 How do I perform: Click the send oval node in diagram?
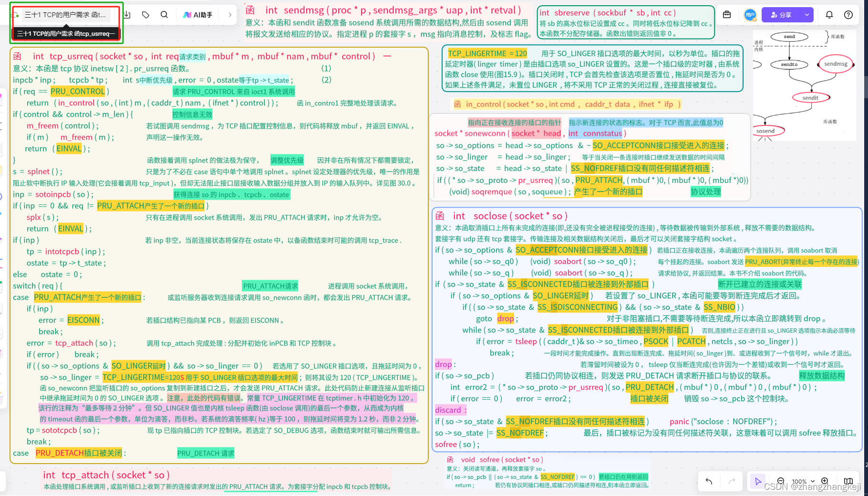click(x=789, y=37)
